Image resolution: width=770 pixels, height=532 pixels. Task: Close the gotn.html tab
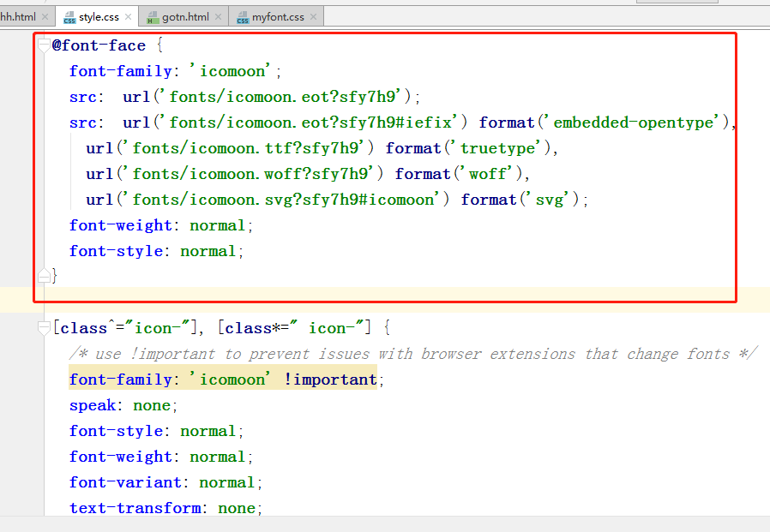pyautogui.click(x=218, y=17)
